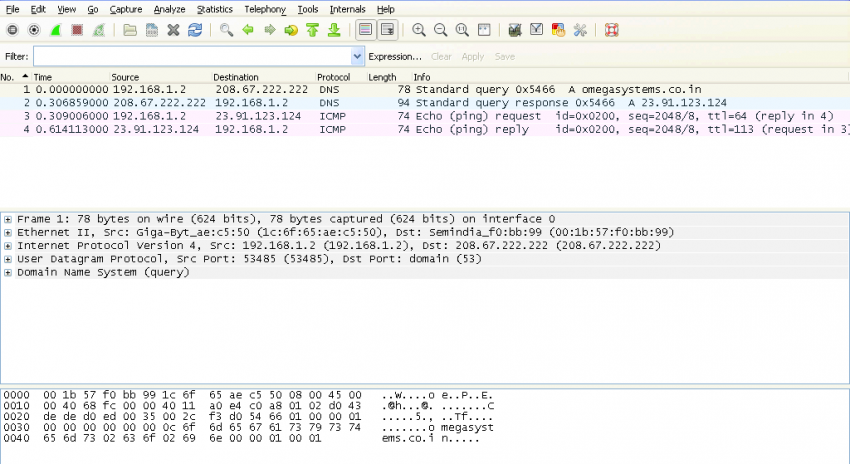Open the capture options dialog
Image resolution: width=850 pixels, height=464 pixels.
(x=34, y=30)
